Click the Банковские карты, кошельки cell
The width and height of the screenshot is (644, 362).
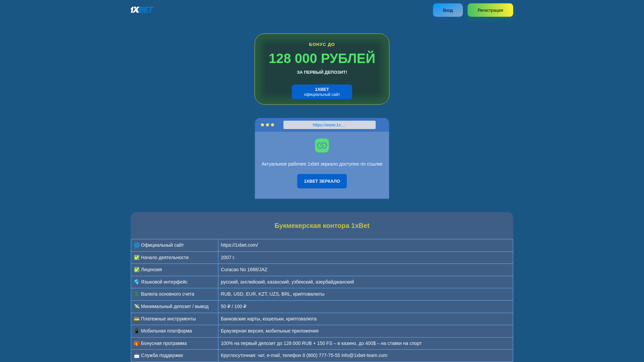pyautogui.click(x=366, y=319)
